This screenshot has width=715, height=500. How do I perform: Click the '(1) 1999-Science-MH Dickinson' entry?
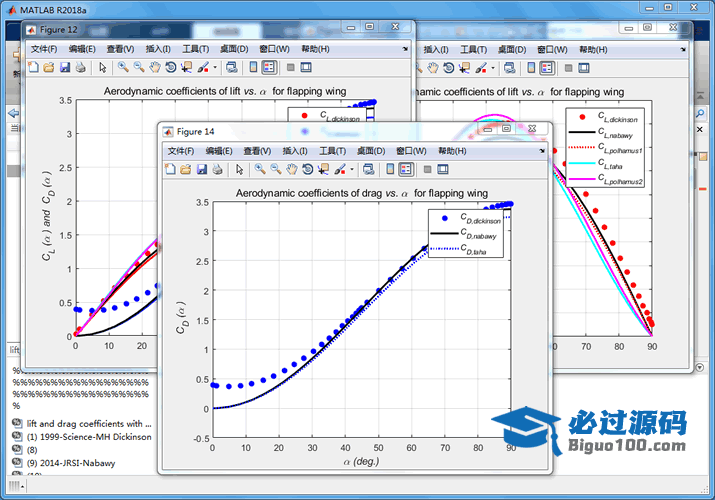[89, 437]
